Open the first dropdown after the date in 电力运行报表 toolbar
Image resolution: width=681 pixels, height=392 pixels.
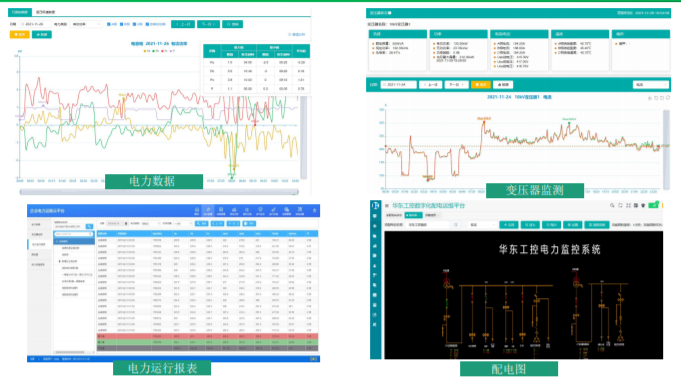(150, 224)
